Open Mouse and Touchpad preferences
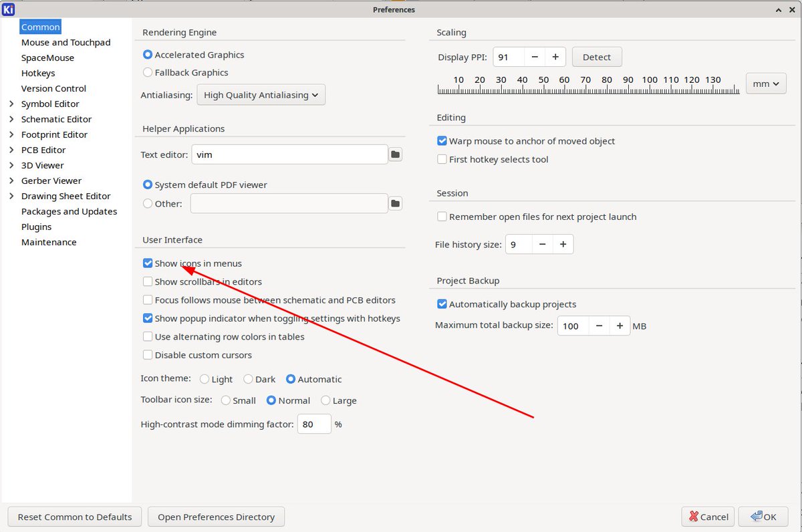The width and height of the screenshot is (802, 532). coord(65,42)
